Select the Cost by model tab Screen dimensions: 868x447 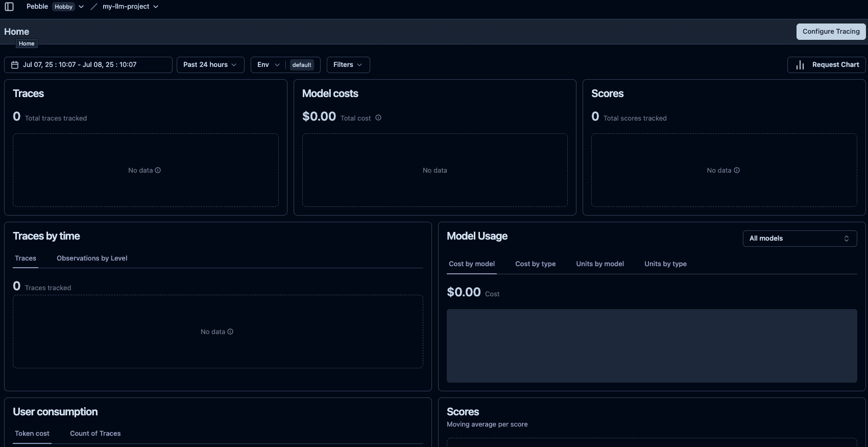coord(472,264)
